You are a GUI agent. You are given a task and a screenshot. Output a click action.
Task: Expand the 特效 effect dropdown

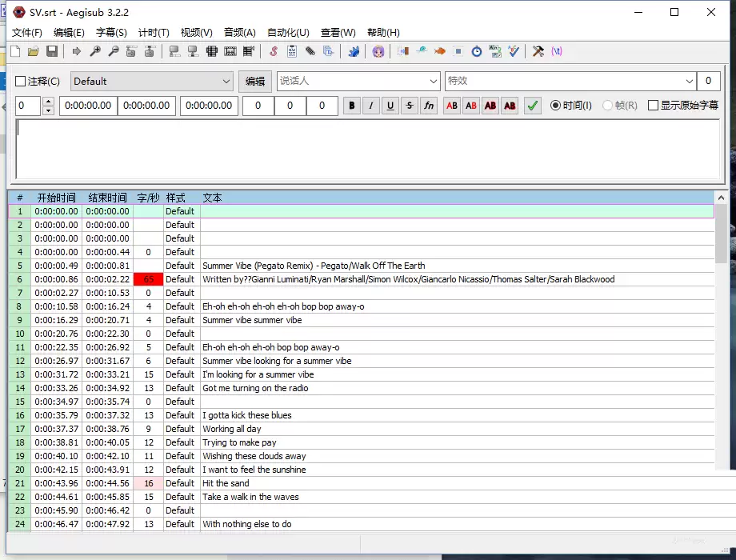point(689,82)
